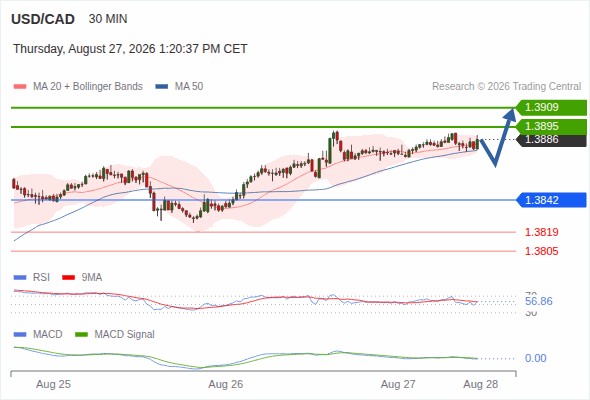Click the MACD 0.00 value label

tap(535, 358)
